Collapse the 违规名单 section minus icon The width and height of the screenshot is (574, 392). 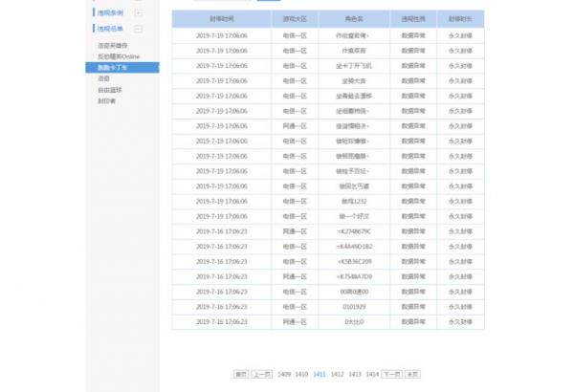(138, 29)
